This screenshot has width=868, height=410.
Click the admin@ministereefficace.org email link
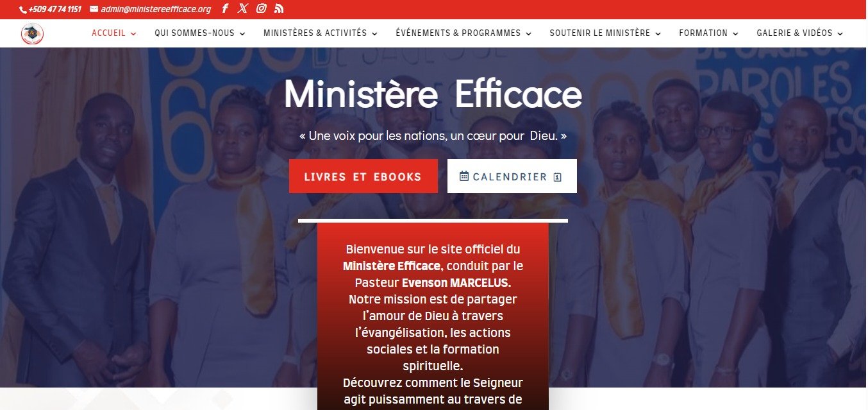point(156,9)
